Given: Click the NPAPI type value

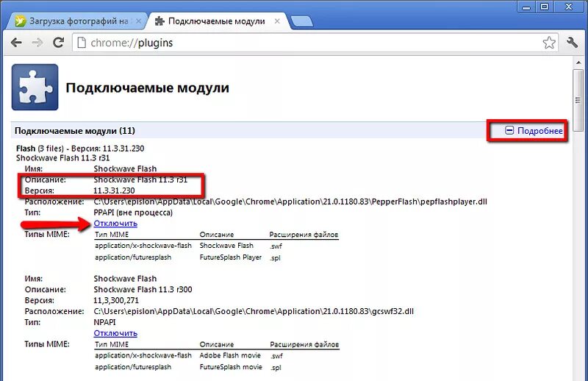Looking at the screenshot, I should click(104, 322).
